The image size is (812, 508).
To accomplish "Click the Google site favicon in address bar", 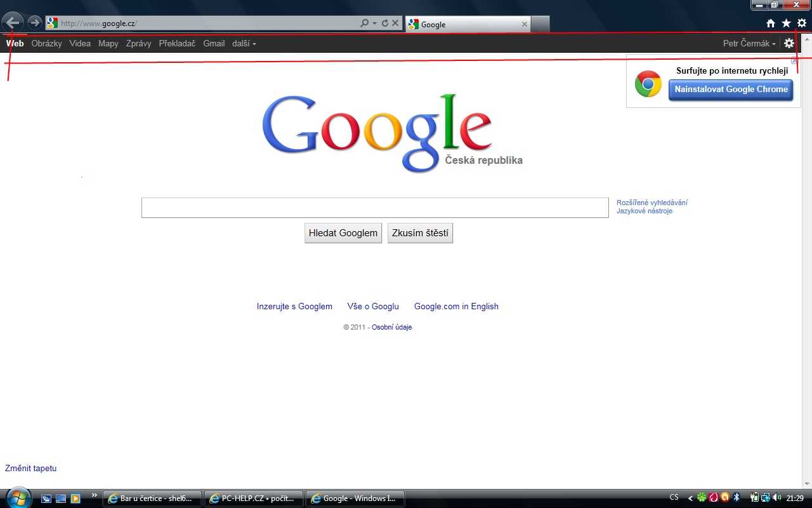I will click(52, 23).
